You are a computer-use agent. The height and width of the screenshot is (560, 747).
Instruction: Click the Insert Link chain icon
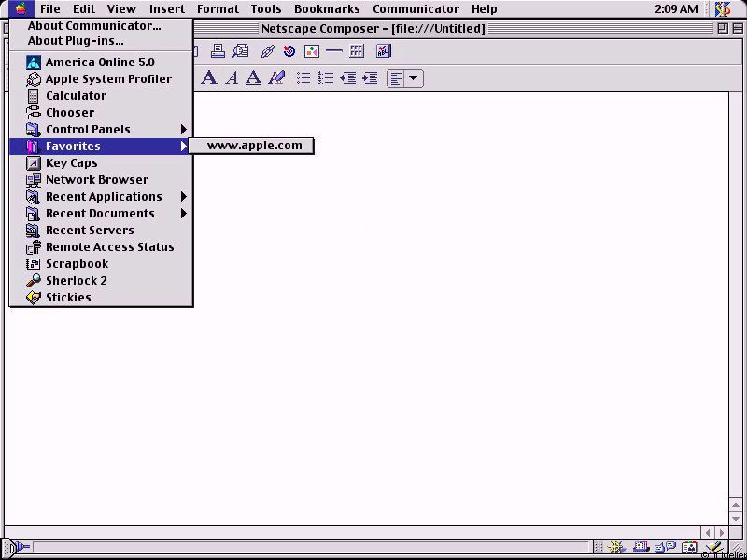(267, 51)
